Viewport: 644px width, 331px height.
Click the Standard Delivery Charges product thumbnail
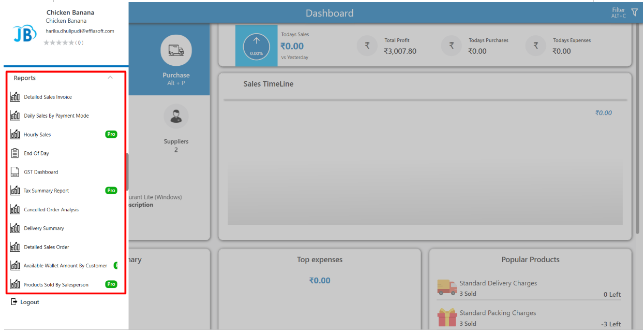pos(446,287)
